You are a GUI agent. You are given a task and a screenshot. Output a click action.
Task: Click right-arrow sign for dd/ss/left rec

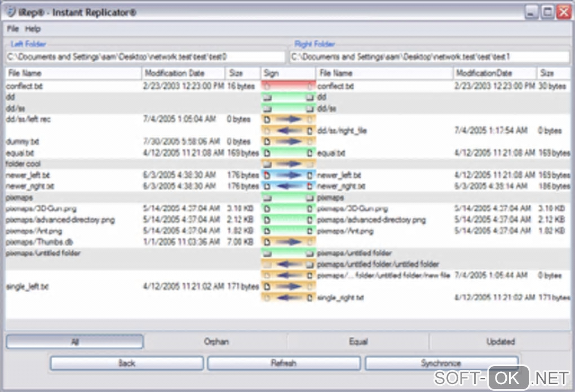[288, 119]
